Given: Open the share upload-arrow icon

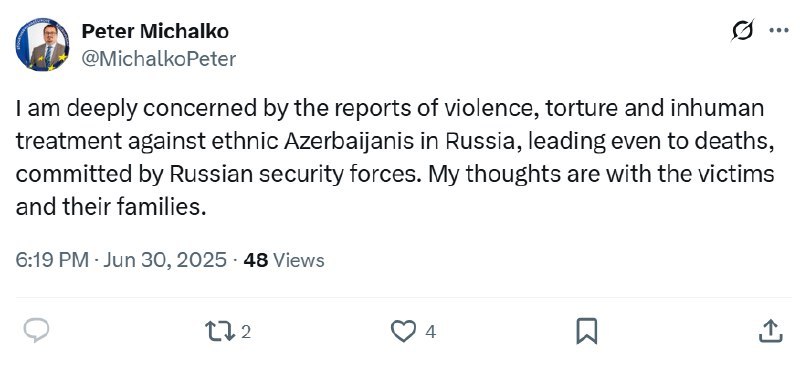Looking at the screenshot, I should [x=770, y=331].
